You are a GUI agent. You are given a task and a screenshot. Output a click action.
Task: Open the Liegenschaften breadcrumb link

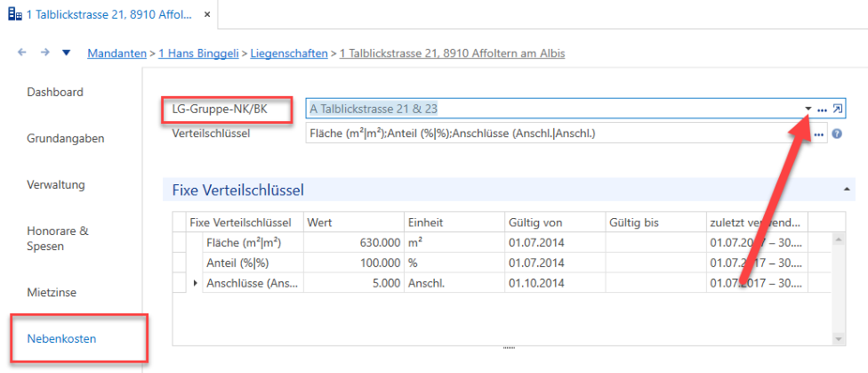289,53
